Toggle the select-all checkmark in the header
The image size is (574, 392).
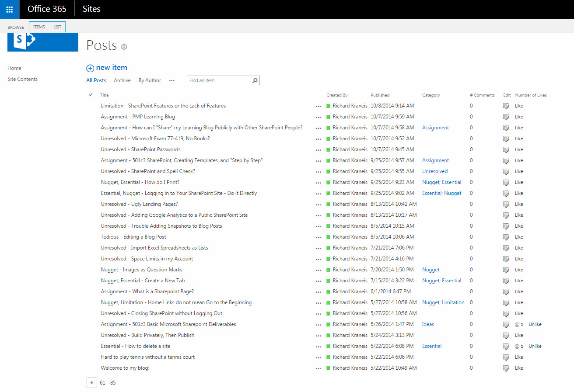(x=91, y=95)
